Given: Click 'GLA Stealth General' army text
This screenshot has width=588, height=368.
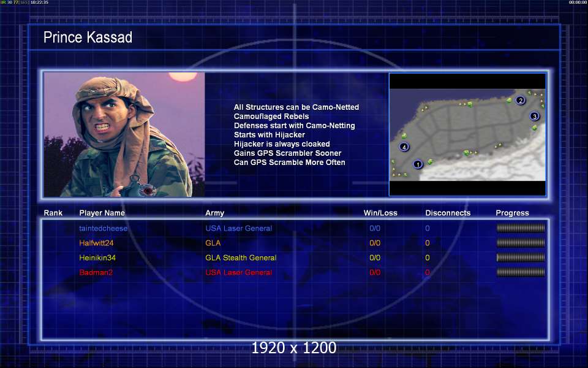Looking at the screenshot, I should 241,258.
